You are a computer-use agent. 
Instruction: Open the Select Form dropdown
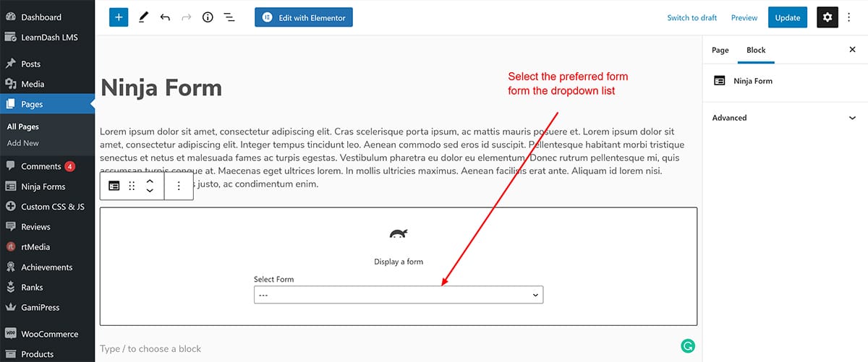pyautogui.click(x=398, y=295)
